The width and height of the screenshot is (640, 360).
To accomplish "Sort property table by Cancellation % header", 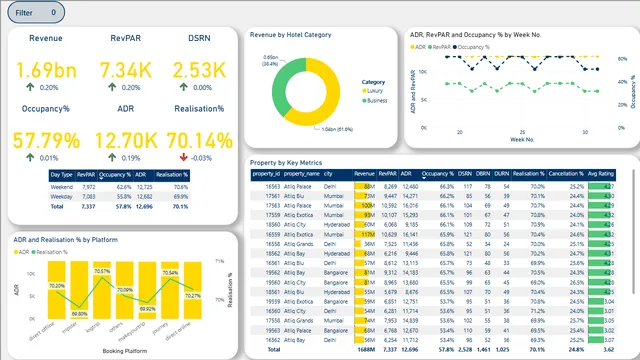I will point(566,174).
